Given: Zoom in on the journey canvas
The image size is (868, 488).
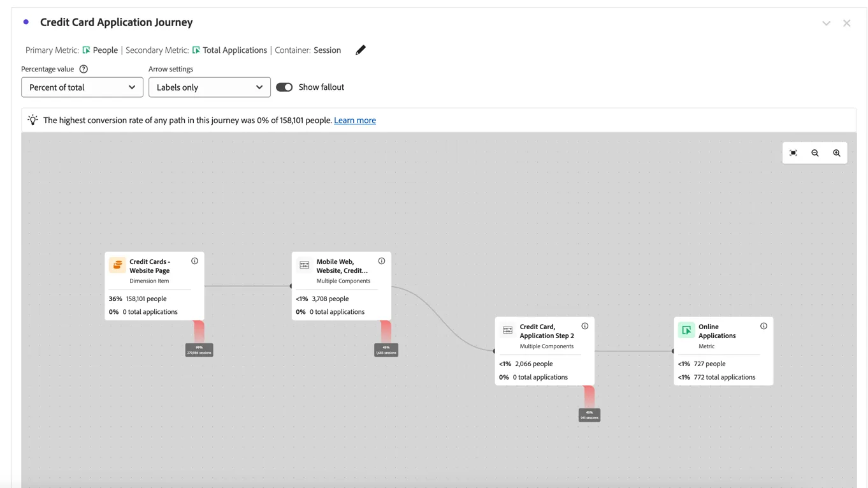Looking at the screenshot, I should tap(837, 153).
